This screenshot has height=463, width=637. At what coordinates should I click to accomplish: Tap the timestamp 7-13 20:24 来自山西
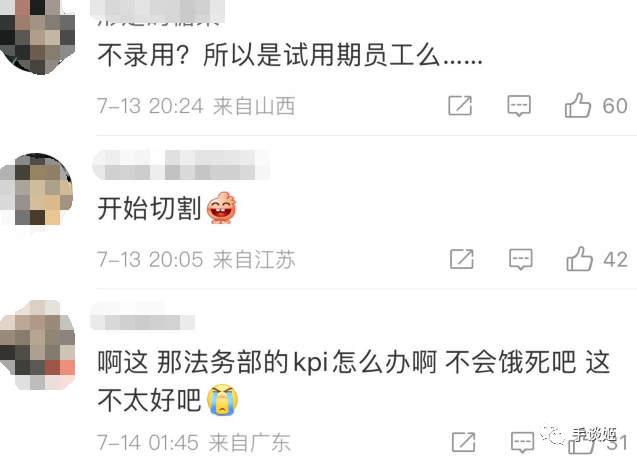pos(196,106)
